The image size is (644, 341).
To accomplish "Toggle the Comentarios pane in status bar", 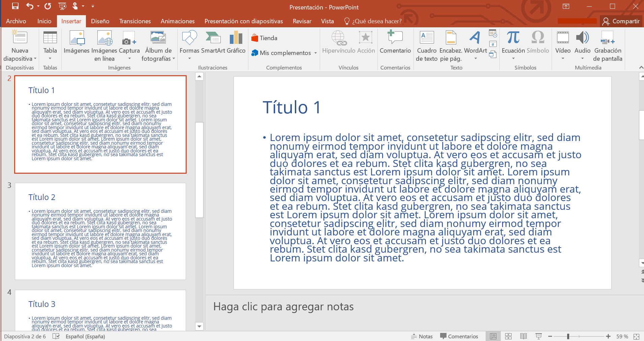I will coord(459,336).
